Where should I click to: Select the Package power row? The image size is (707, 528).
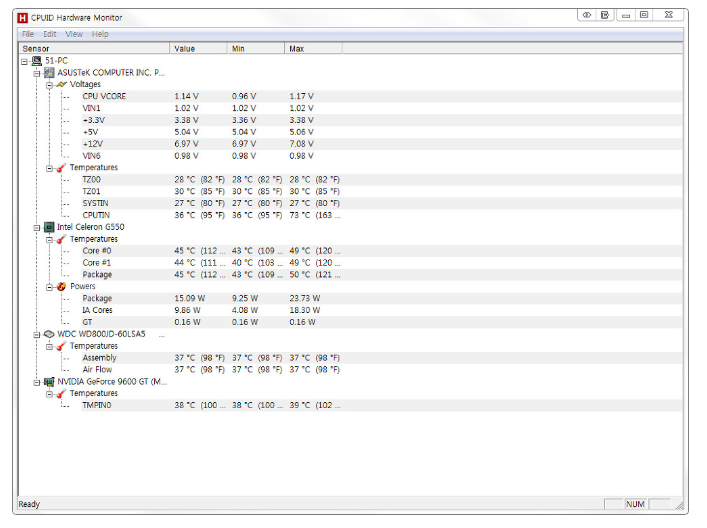(x=381, y=298)
